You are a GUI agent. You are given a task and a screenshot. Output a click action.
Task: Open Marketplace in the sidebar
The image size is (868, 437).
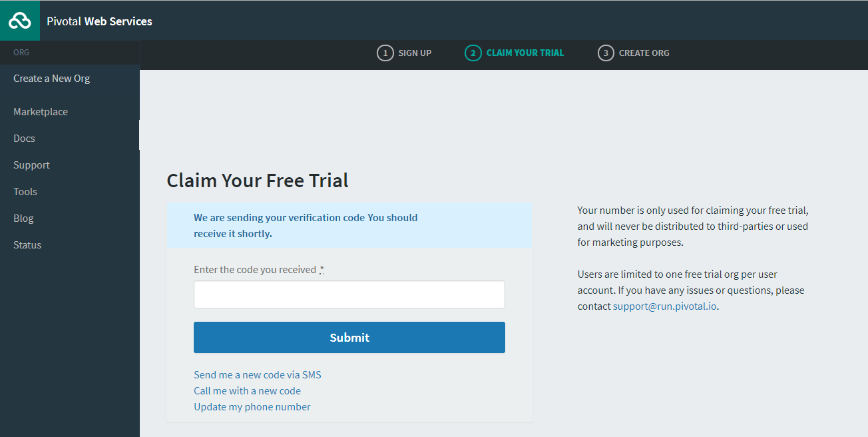coord(41,112)
